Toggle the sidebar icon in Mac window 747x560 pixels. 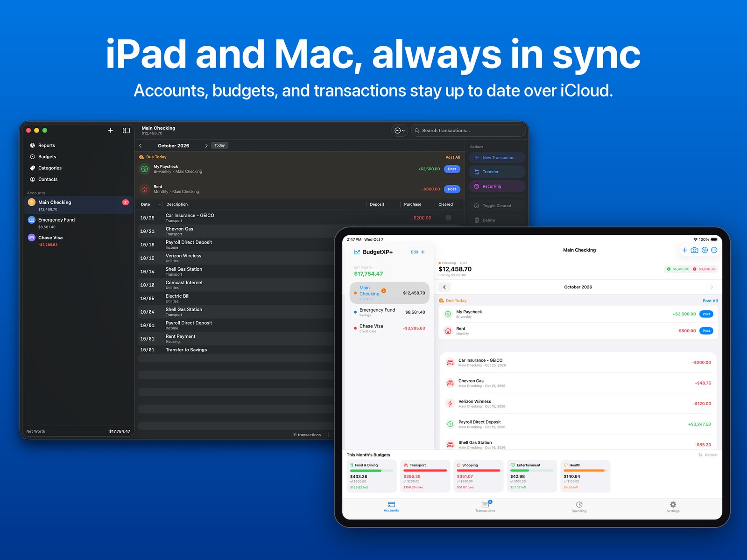126,131
